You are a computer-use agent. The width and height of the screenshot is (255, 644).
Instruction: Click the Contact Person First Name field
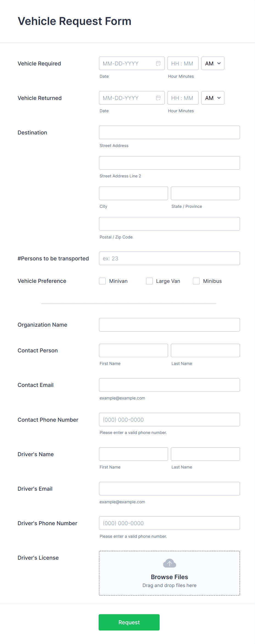pos(133,350)
